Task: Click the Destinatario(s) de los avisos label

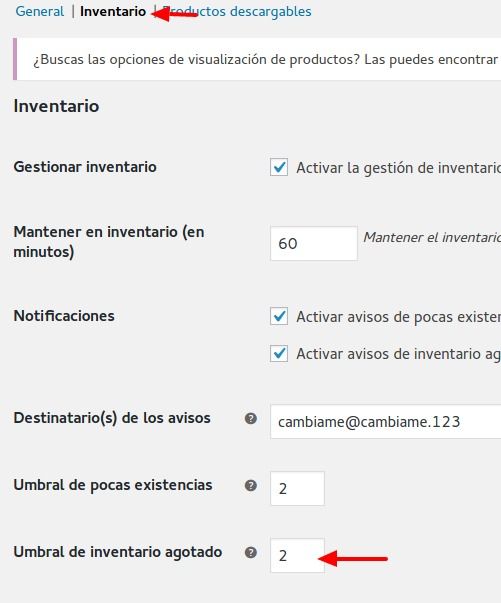Action: click(112, 418)
